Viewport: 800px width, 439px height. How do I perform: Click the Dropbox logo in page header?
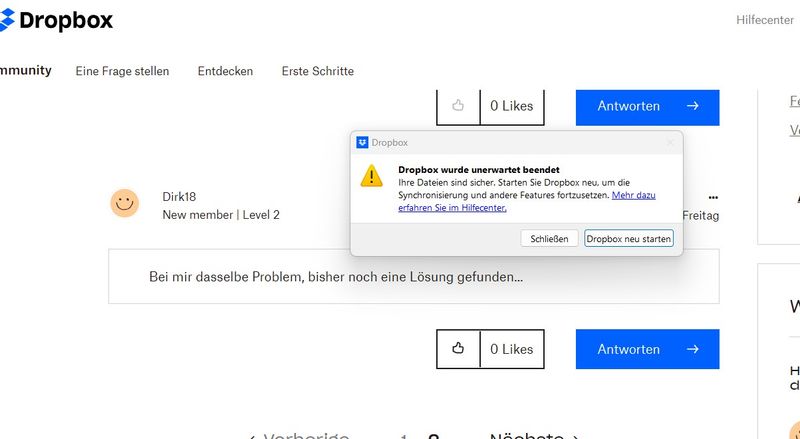pos(56,20)
